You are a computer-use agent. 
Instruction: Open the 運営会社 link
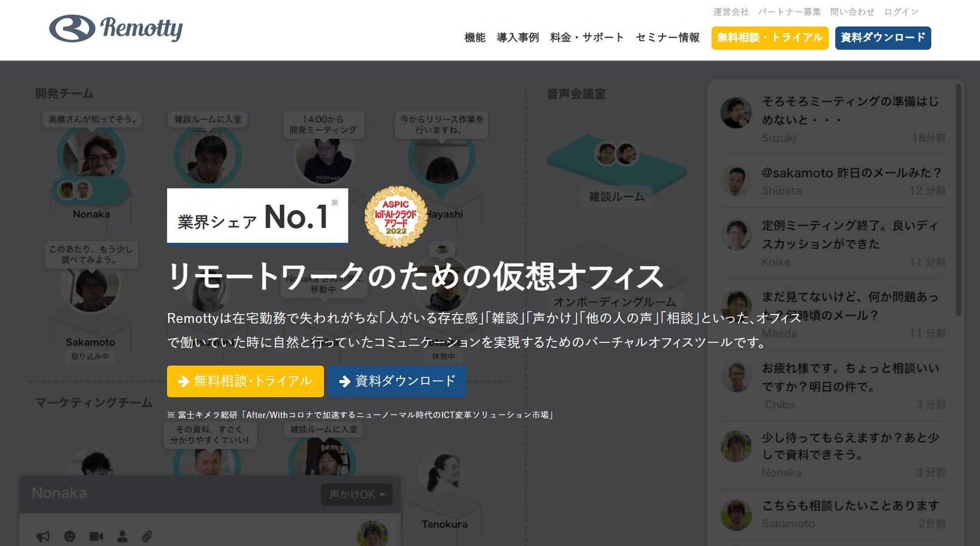coord(731,12)
